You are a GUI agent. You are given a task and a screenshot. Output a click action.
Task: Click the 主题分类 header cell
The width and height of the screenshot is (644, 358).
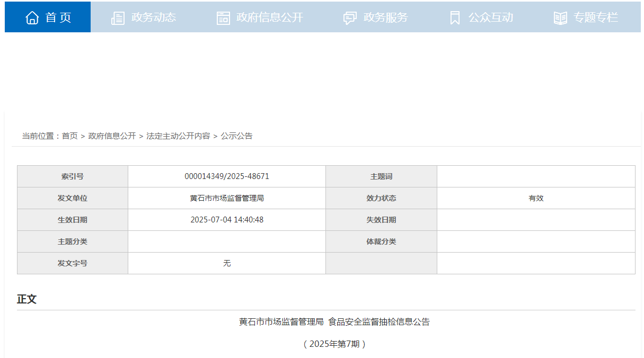73,241
